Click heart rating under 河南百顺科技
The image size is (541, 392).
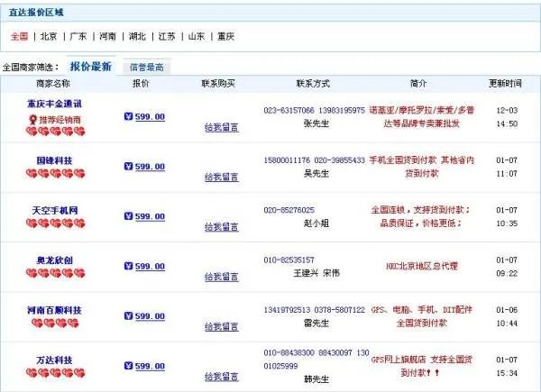[55, 323]
